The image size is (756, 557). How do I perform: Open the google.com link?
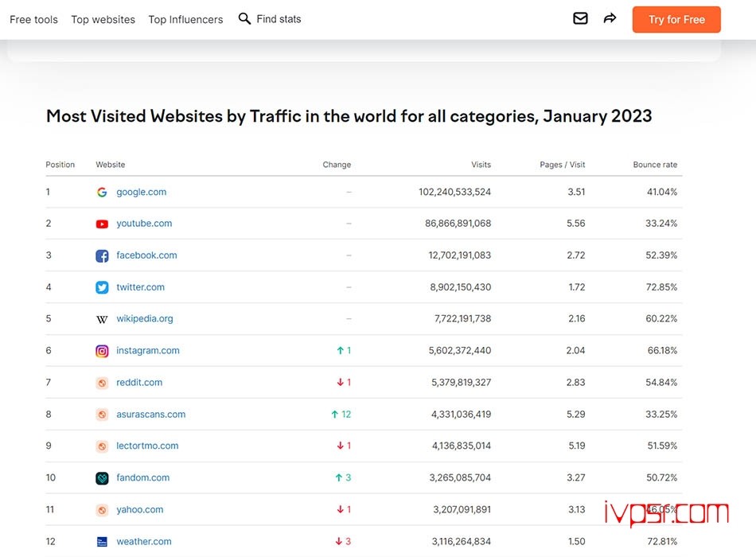(x=142, y=192)
